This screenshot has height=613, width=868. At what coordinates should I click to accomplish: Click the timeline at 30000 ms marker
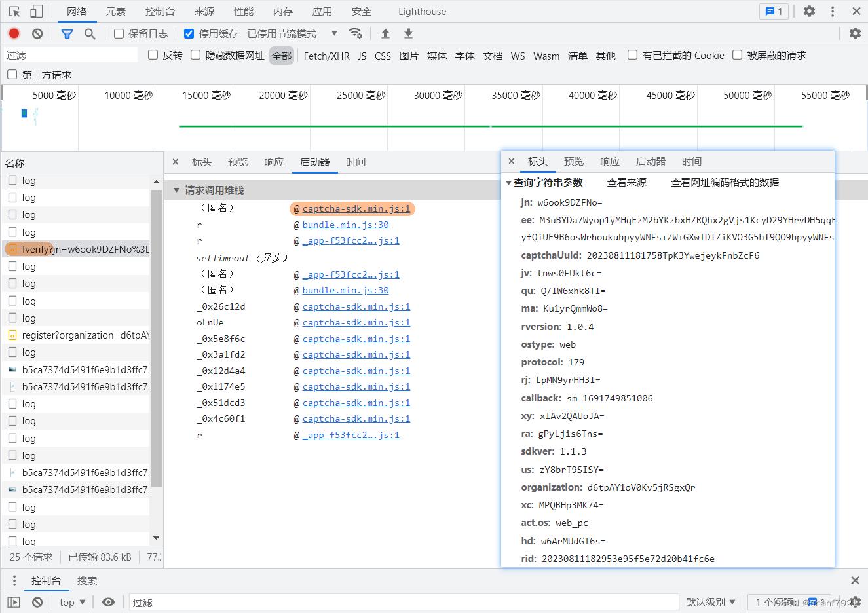(438, 96)
